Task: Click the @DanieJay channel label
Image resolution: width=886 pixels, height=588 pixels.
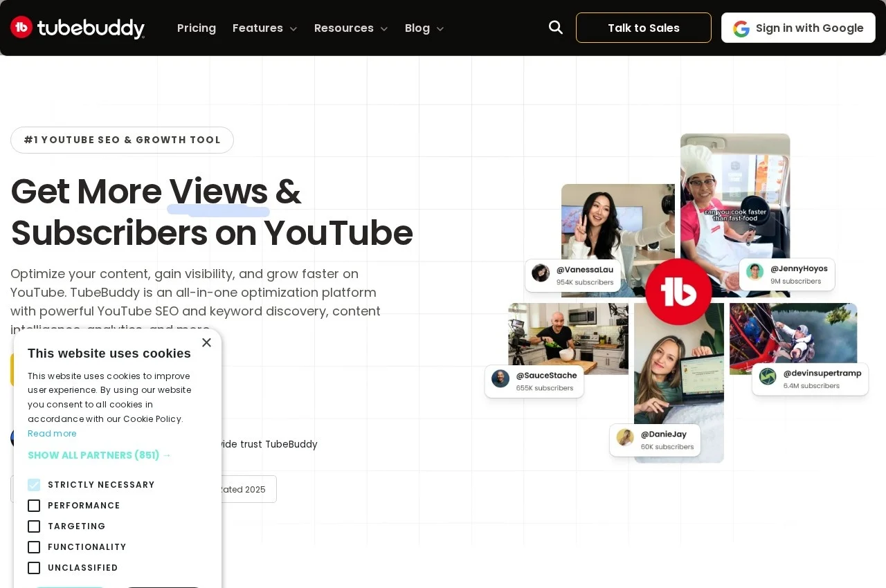Action: (x=664, y=434)
